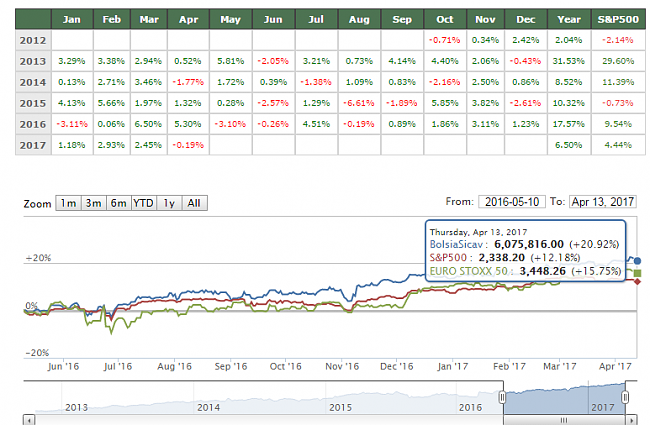Select the 2016 row label

33,124
